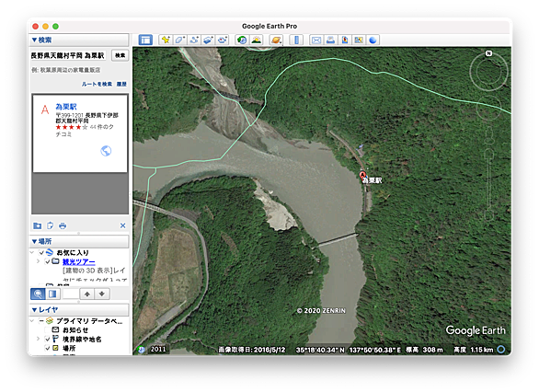Viewport: 539px width, 392px height.
Task: Save image toolbar icon
Action: tap(344, 40)
